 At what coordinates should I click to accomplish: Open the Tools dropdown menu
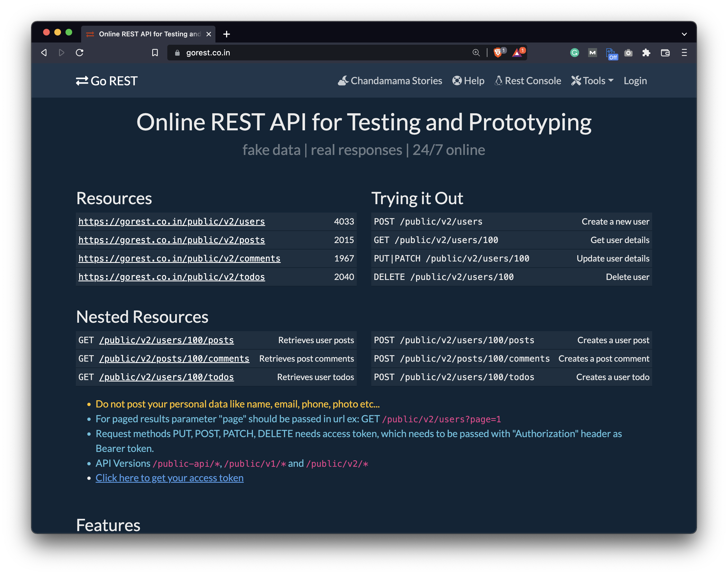click(x=592, y=81)
